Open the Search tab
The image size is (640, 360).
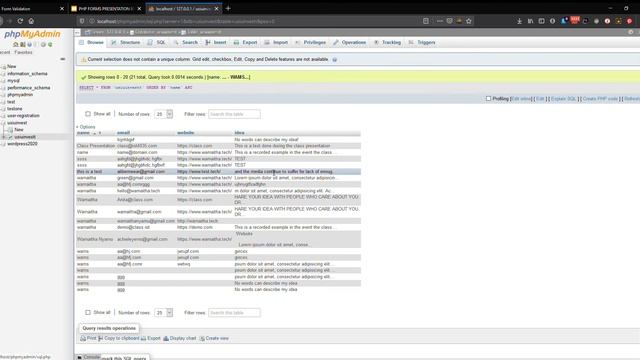(186, 42)
